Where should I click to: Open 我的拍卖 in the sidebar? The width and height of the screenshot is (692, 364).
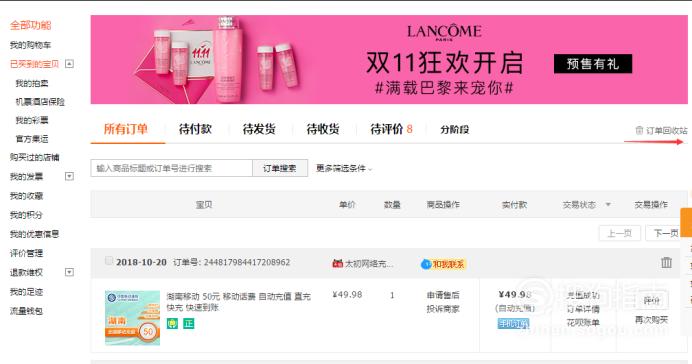(32, 83)
